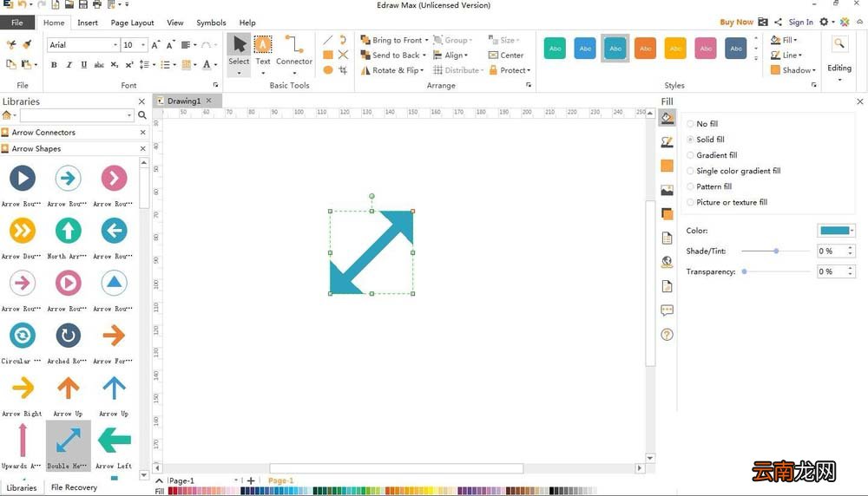
Task: Open the Fill panel sidebar icon
Action: pyautogui.click(x=667, y=118)
